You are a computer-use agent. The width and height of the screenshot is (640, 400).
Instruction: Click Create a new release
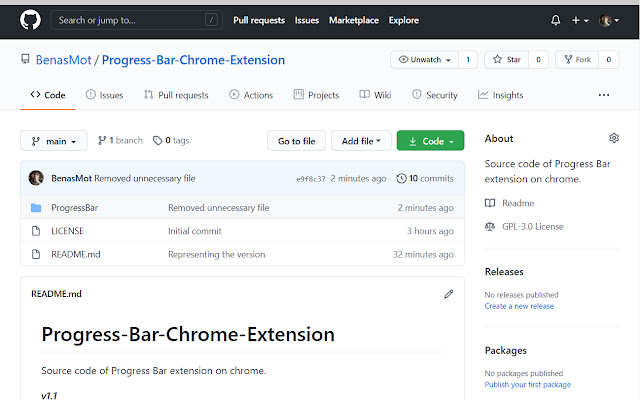click(519, 306)
